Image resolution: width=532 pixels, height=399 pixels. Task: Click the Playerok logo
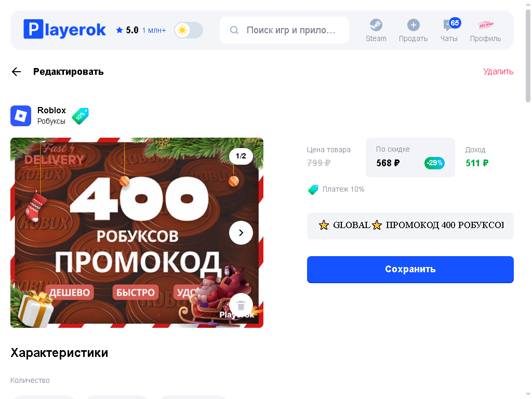click(64, 30)
